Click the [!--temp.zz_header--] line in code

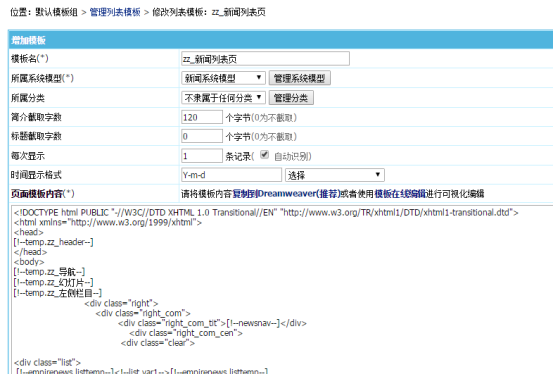pos(53,242)
